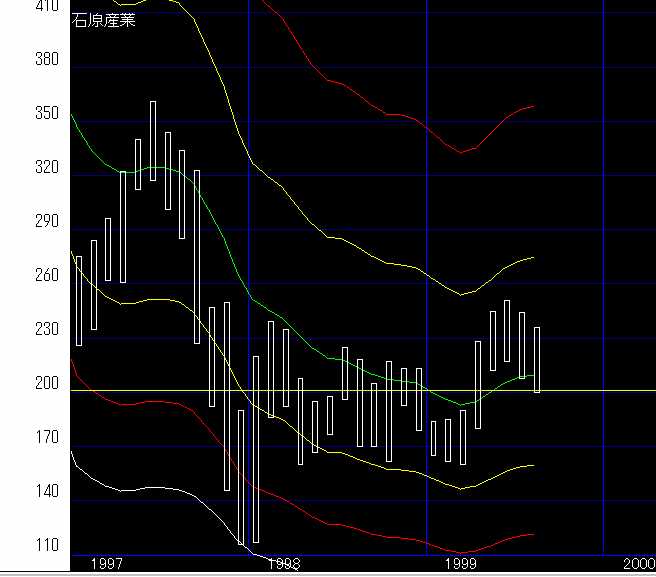Select the leftmost candlestick on the chart
Image resolution: width=656 pixels, height=577 pixels.
pos(79,300)
